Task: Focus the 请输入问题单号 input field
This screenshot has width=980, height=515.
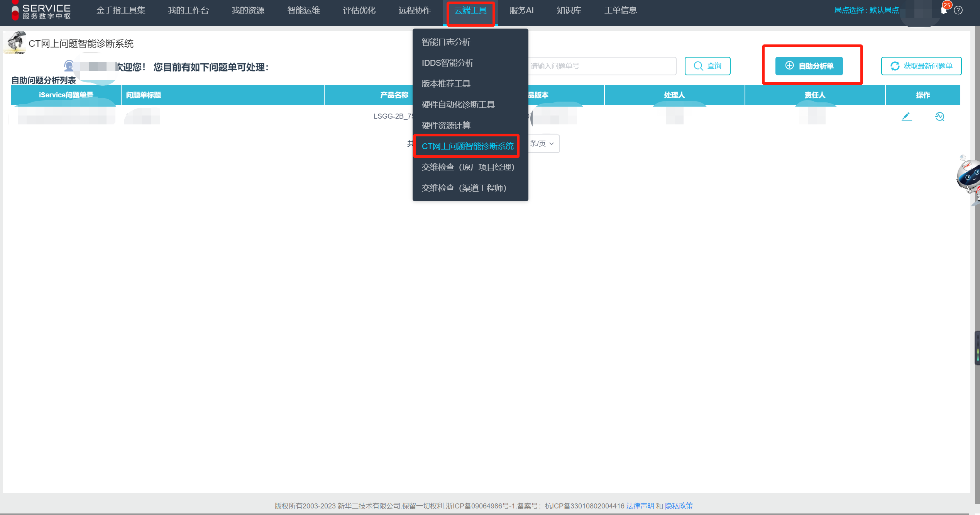Action: [601, 66]
